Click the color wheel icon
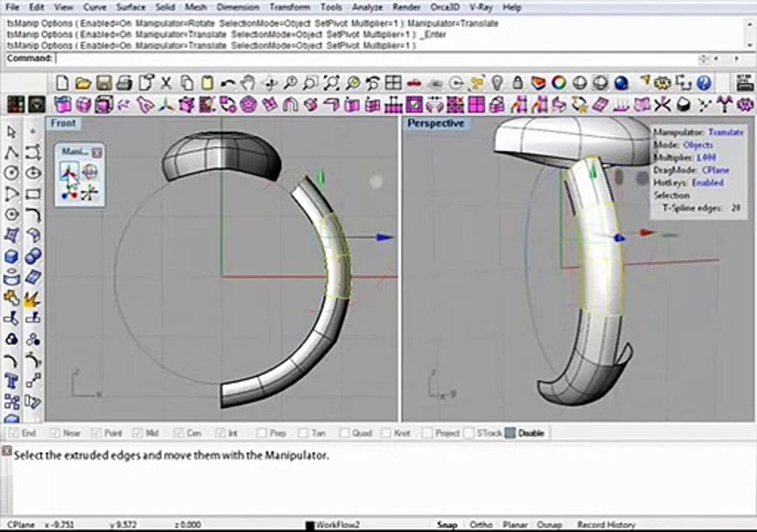Image resolution: width=757 pixels, height=532 pixels. (559, 83)
